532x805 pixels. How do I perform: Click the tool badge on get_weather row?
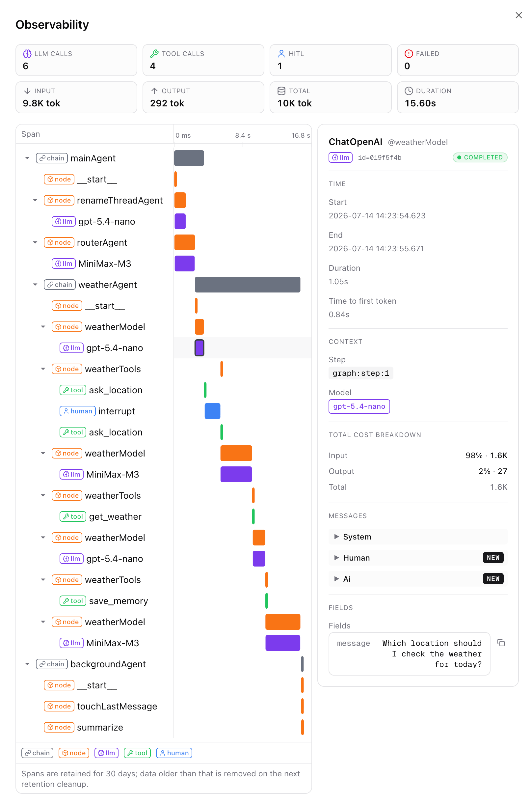pyautogui.click(x=73, y=516)
